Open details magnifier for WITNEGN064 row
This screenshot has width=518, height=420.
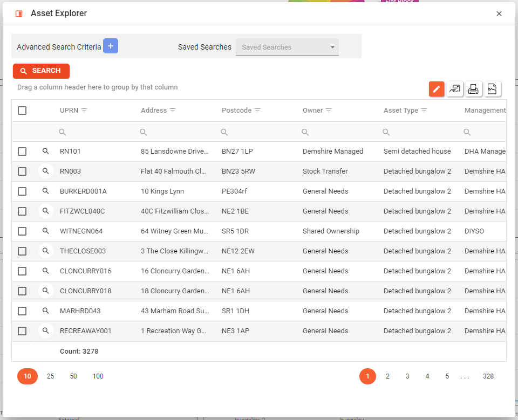pyautogui.click(x=46, y=231)
